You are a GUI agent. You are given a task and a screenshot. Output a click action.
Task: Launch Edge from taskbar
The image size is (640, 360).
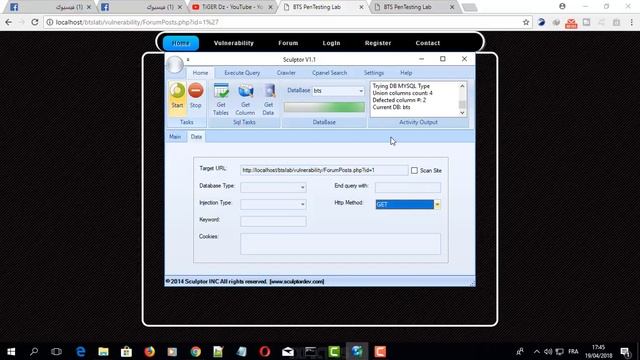pyautogui.click(x=80, y=351)
